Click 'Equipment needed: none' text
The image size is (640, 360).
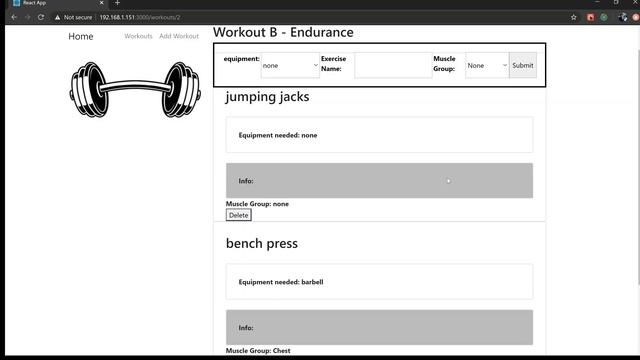click(x=278, y=135)
